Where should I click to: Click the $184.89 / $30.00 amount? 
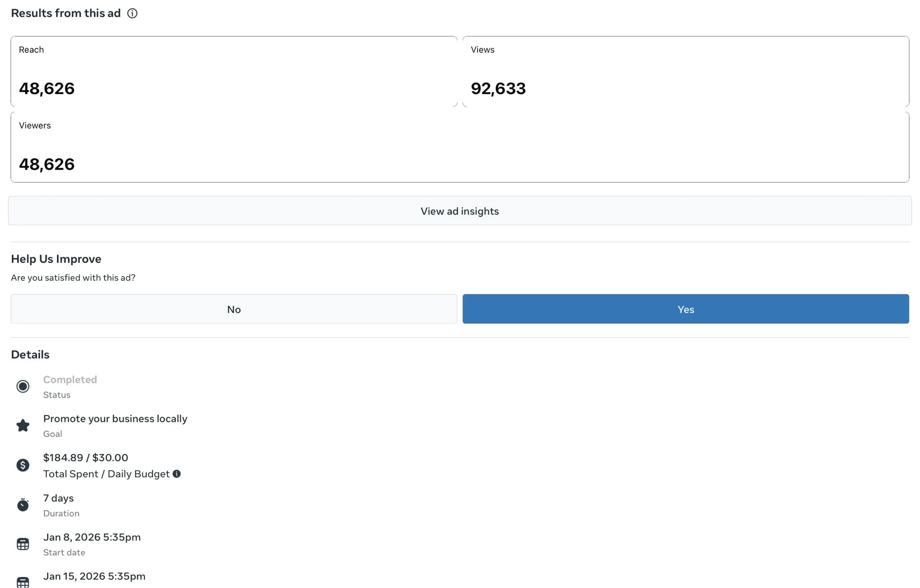click(85, 458)
